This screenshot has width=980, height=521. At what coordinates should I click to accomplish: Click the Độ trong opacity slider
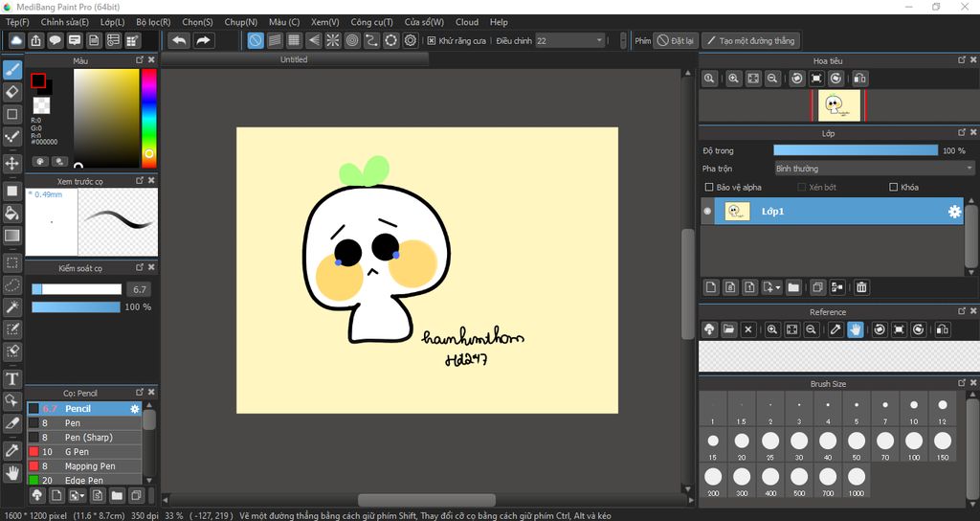856,150
